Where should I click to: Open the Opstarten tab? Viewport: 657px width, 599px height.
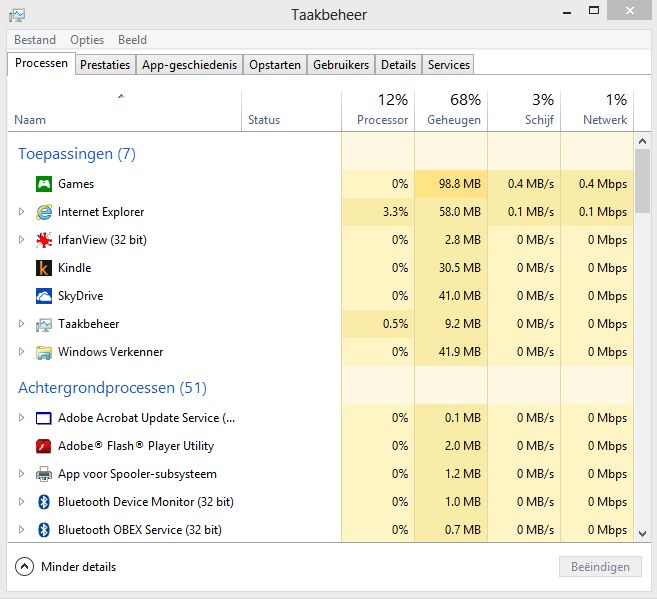(x=275, y=65)
